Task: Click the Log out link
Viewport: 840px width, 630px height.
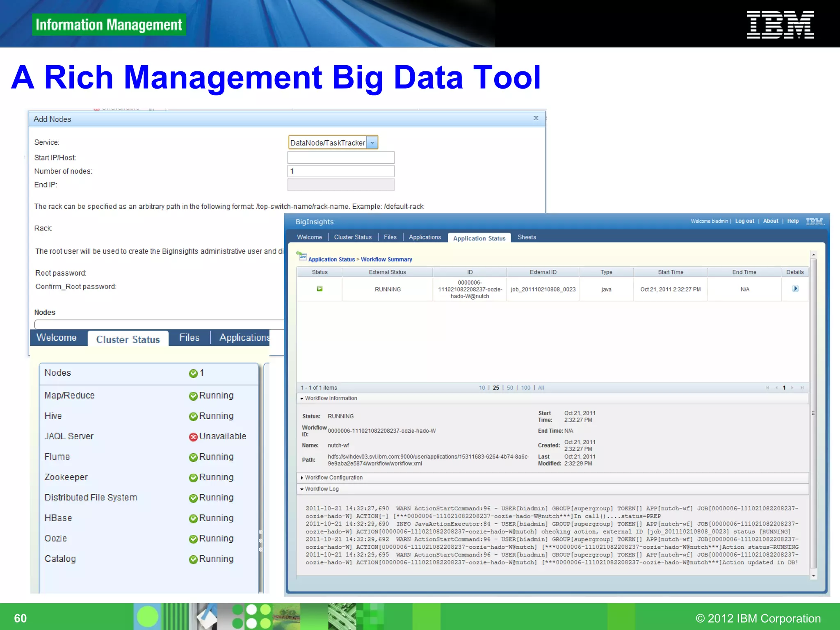Action: 744,221
